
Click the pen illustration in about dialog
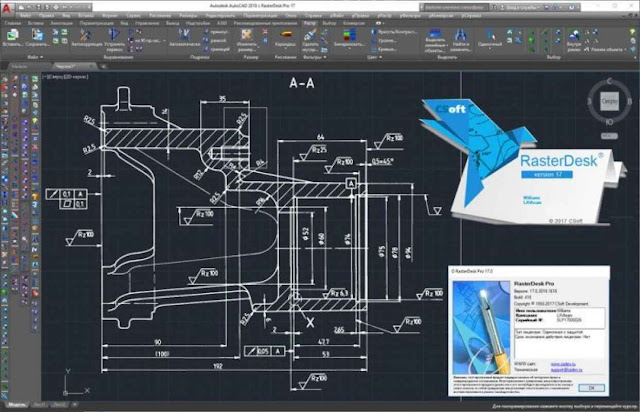[482, 327]
